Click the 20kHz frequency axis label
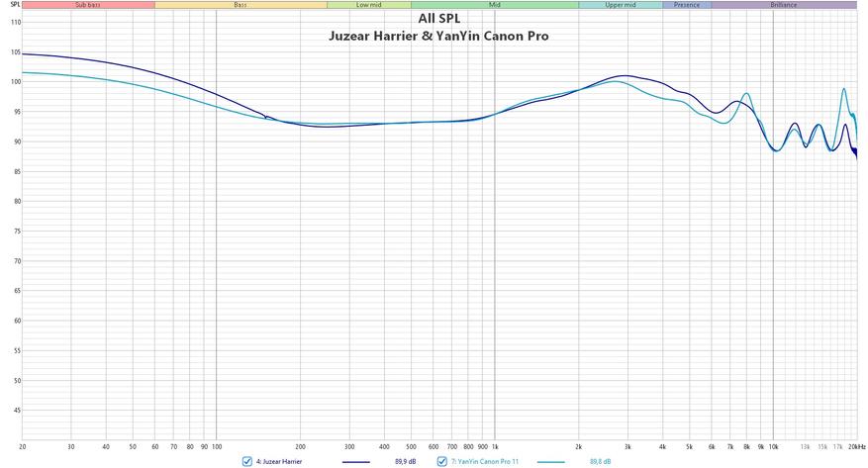This screenshot has height=468, width=868. (x=856, y=447)
